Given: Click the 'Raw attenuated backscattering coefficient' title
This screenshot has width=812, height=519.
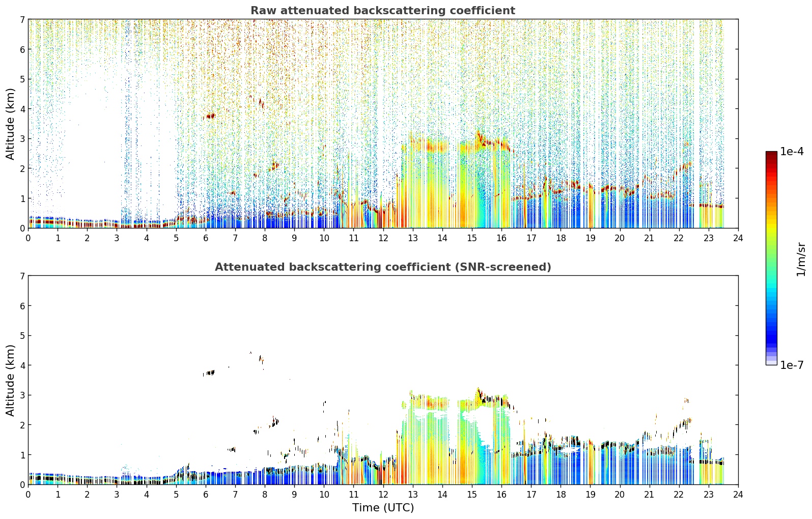Looking at the screenshot, I should 383,11.
